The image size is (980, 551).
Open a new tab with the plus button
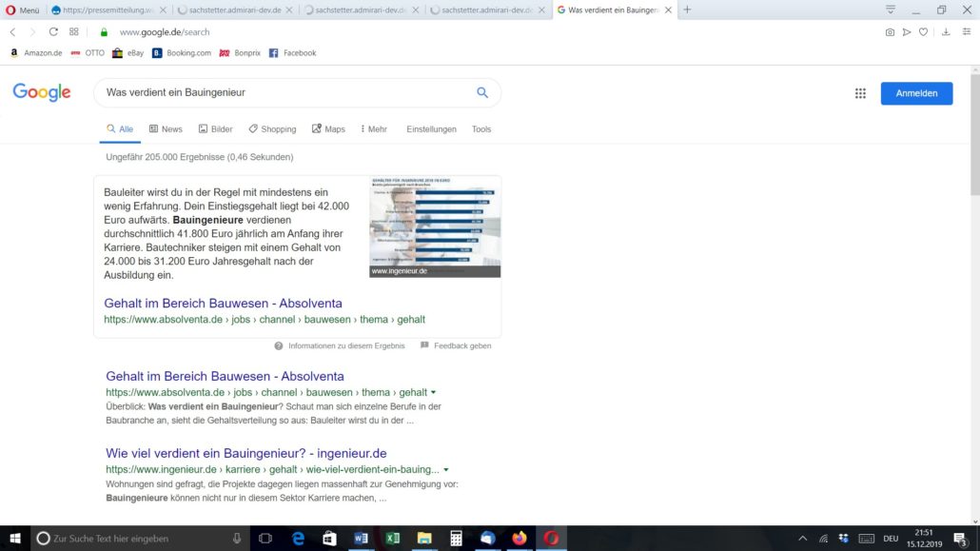[687, 10]
